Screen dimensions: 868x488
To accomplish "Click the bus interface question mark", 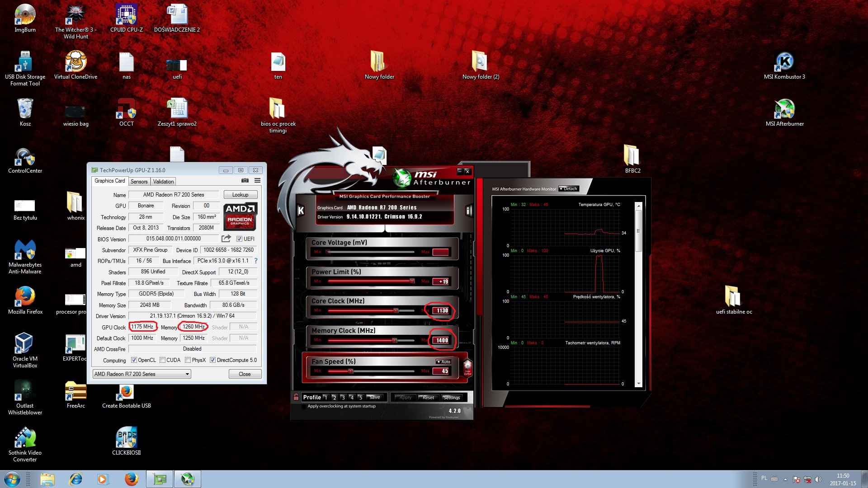I will 256,261.
